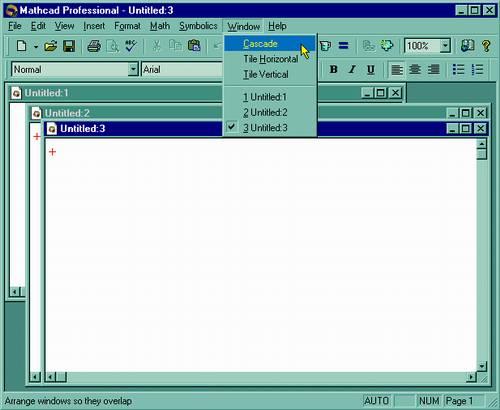Screen dimensions: 500x410
Task: Click the vertical scrollbar thumb in Untitled:3
Action: pyautogui.click(x=481, y=155)
